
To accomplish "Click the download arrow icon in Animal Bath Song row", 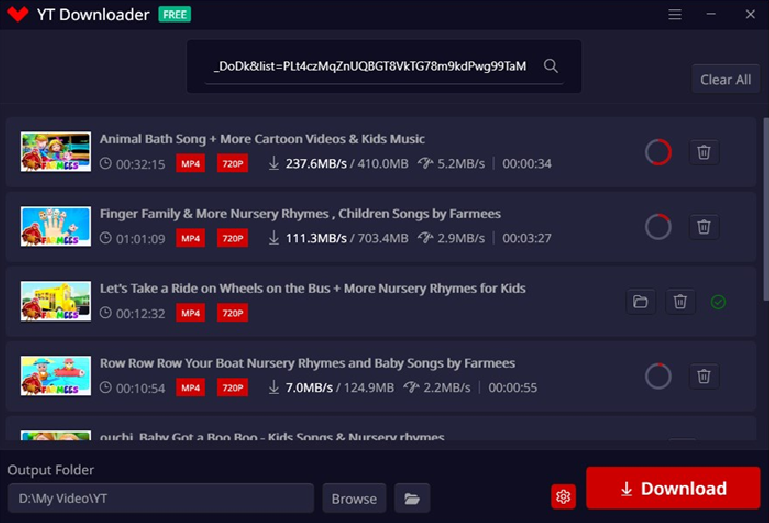I will (274, 163).
